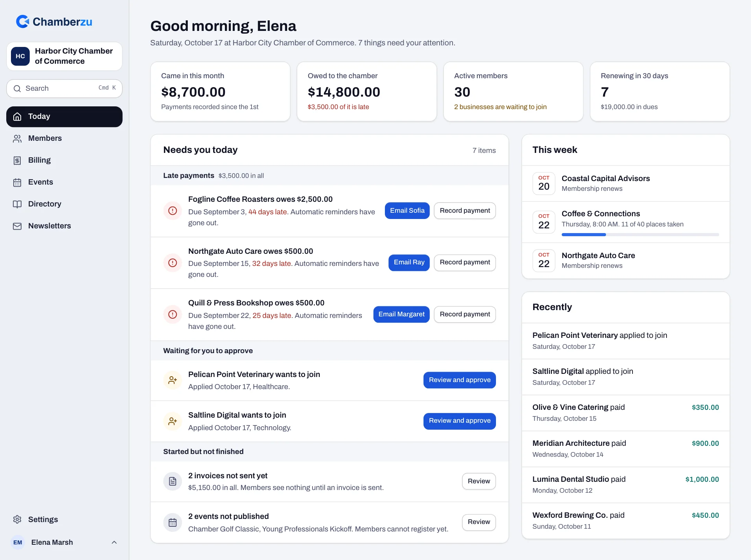Viewport: 751px width, 560px height.
Task: Click the calendar icon beside 2 events not published
Action: coord(172,522)
